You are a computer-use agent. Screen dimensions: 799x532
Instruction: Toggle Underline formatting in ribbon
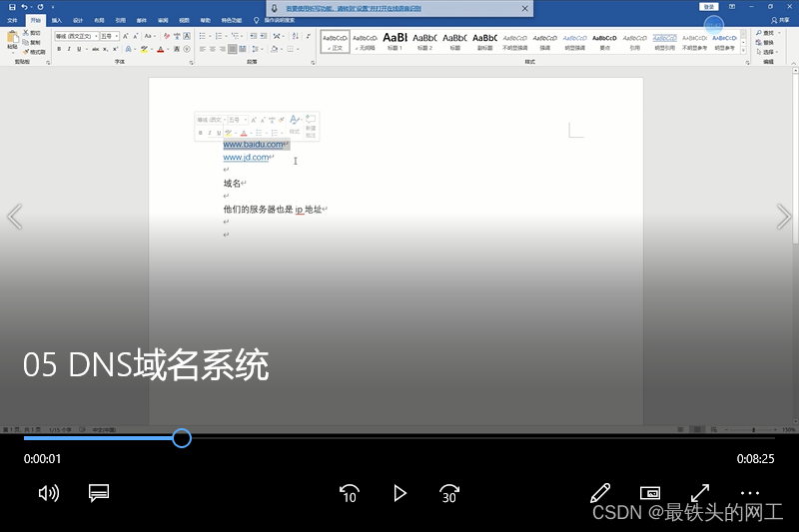point(79,49)
